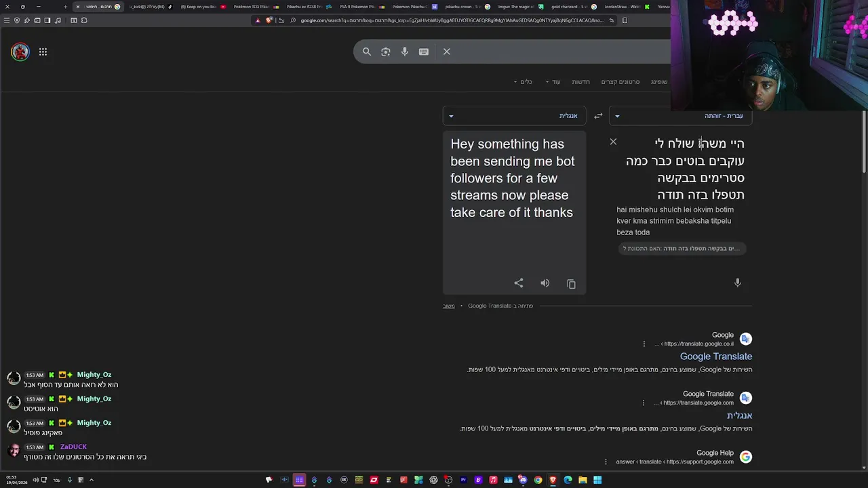Share the English translation
Screen dimensions: 868x488
coord(519,283)
